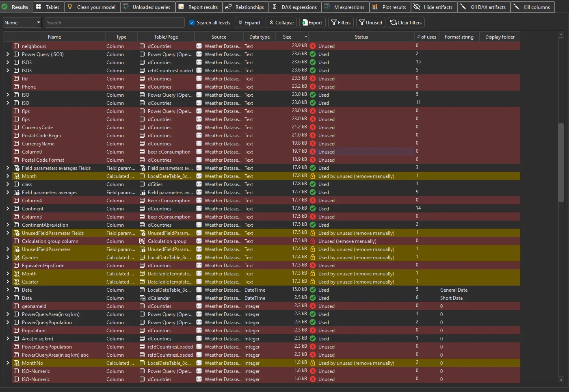Click the calculated column icon beside MonthNo
The height and width of the screenshot is (392, 569).
[16, 363]
